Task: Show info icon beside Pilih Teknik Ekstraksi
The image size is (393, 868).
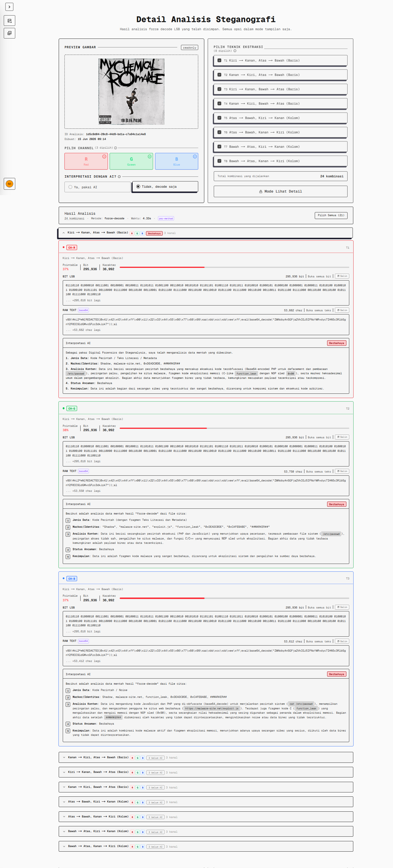Action: (235, 51)
